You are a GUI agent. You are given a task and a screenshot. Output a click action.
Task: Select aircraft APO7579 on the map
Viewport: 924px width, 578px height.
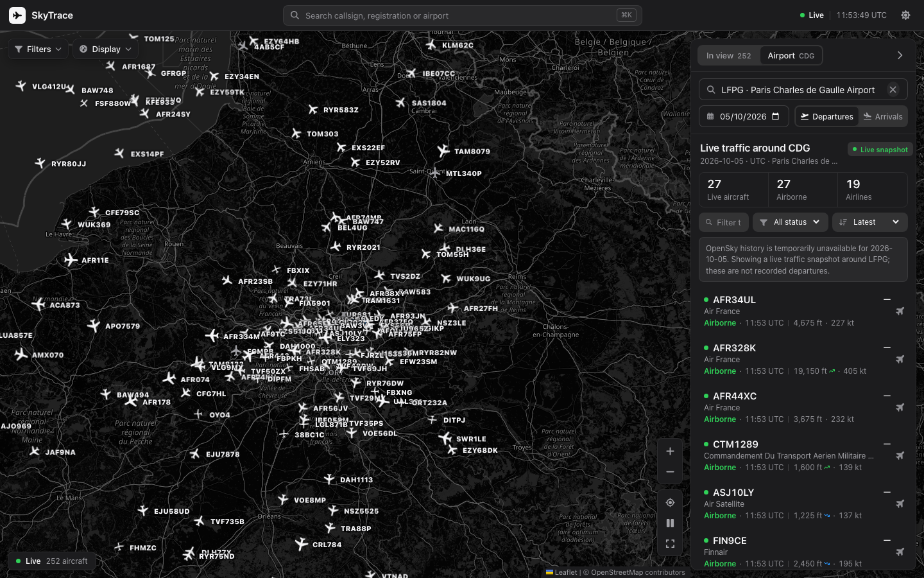[x=94, y=326]
